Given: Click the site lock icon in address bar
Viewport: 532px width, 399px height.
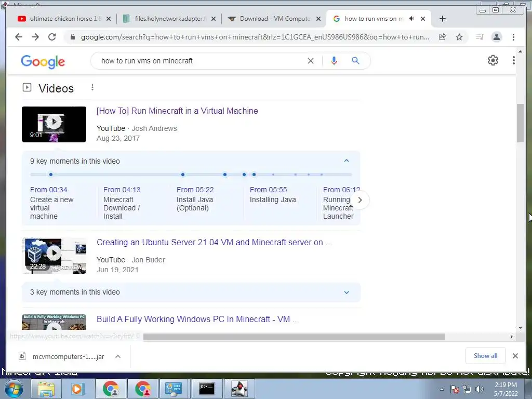Looking at the screenshot, I should (72, 37).
